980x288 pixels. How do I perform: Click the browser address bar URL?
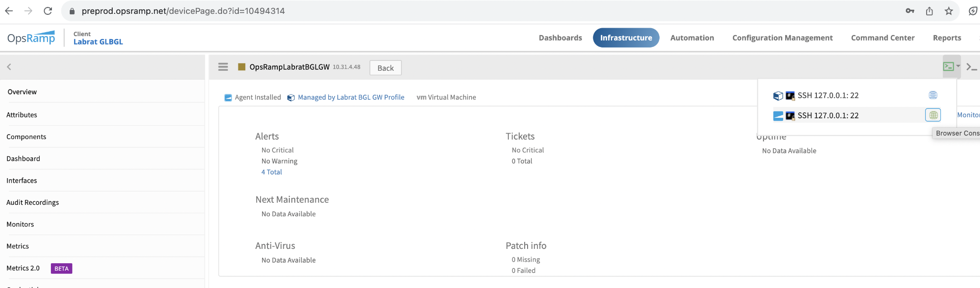183,11
